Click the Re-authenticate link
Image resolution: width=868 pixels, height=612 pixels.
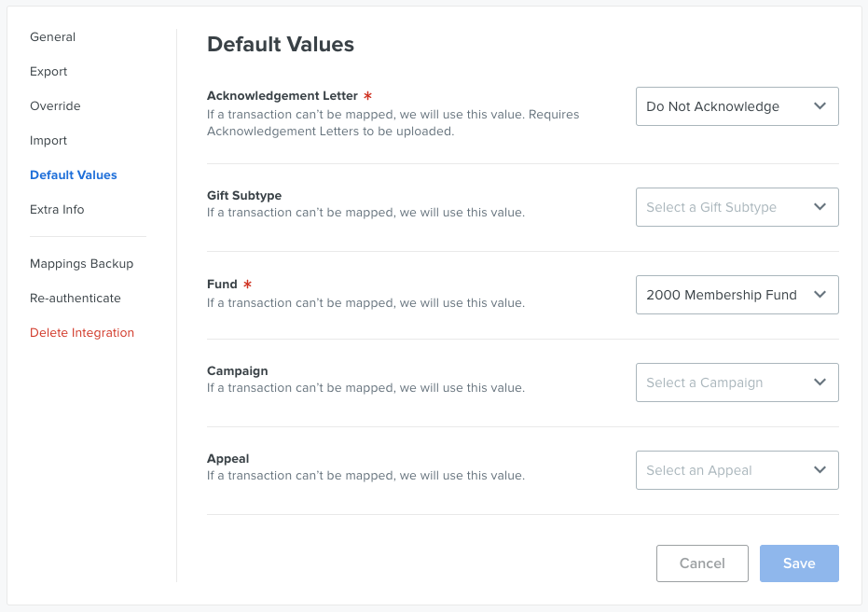coord(76,298)
